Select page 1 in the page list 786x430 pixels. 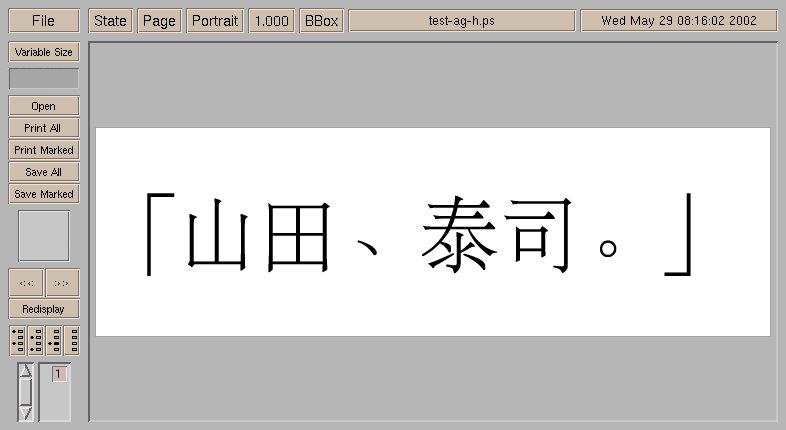point(59,374)
